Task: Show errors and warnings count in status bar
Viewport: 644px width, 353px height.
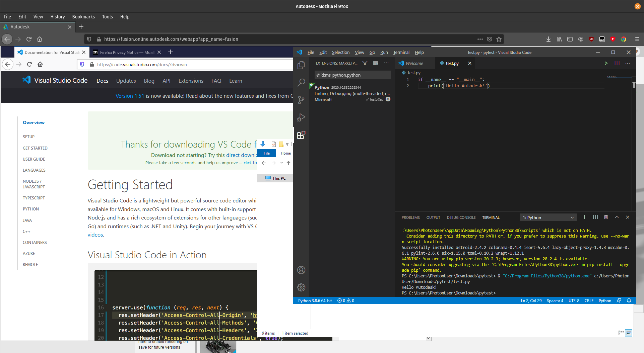Action: (346, 300)
